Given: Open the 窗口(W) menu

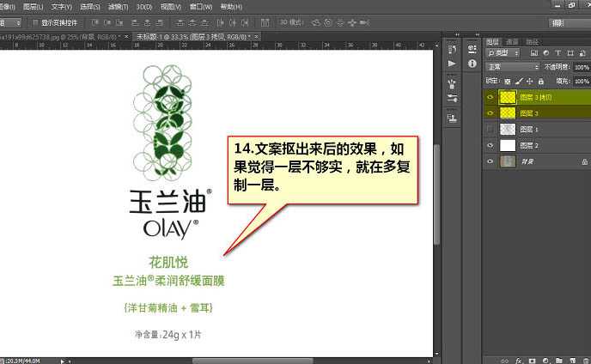Looking at the screenshot, I should click(200, 7).
